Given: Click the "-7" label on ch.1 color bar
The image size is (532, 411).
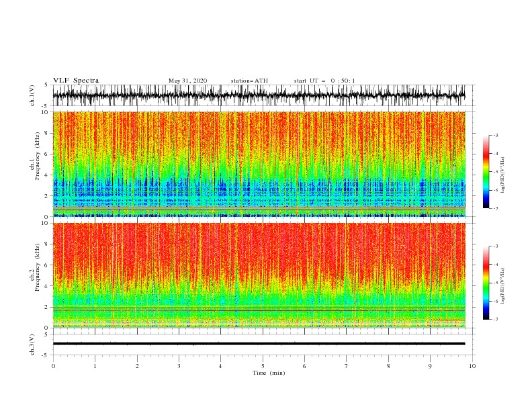Looking at the screenshot, I should (495, 208).
